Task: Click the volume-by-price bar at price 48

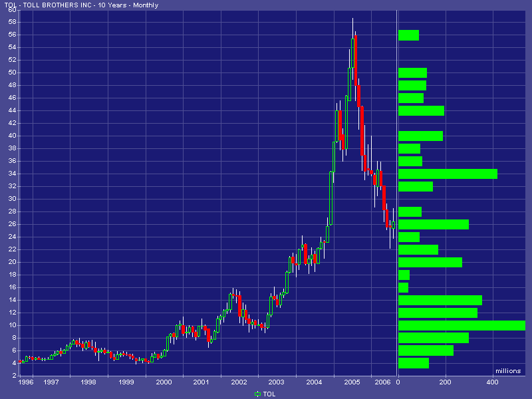Action: 412,86
